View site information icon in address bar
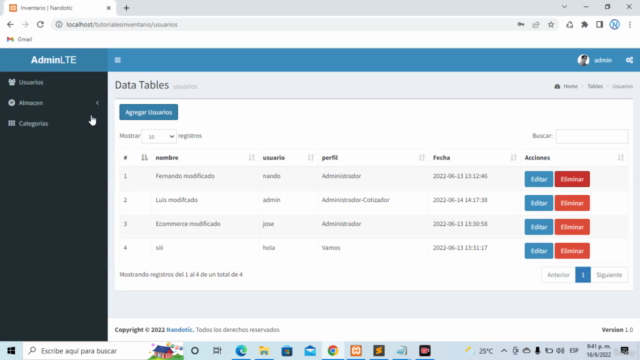Image resolution: width=640 pixels, height=360 pixels. 59,24
